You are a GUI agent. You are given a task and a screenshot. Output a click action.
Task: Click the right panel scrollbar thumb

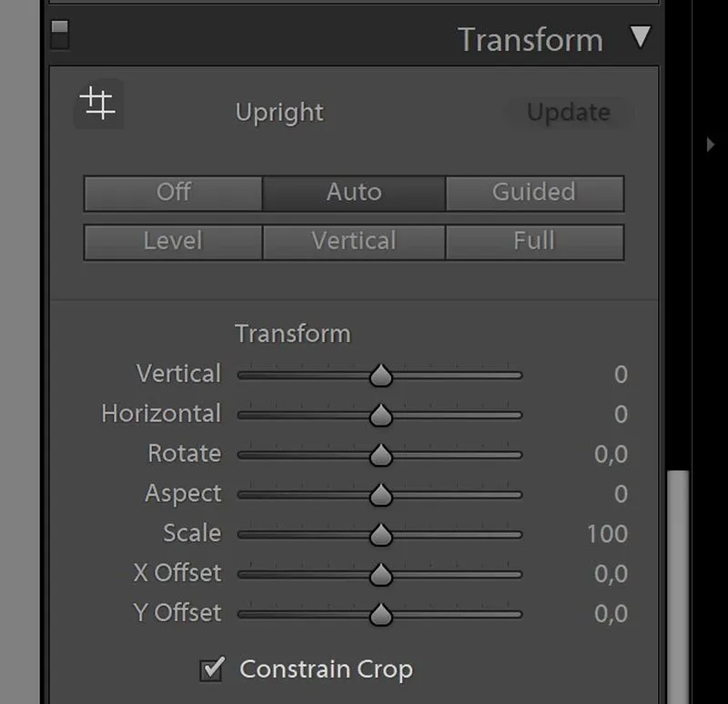678,582
